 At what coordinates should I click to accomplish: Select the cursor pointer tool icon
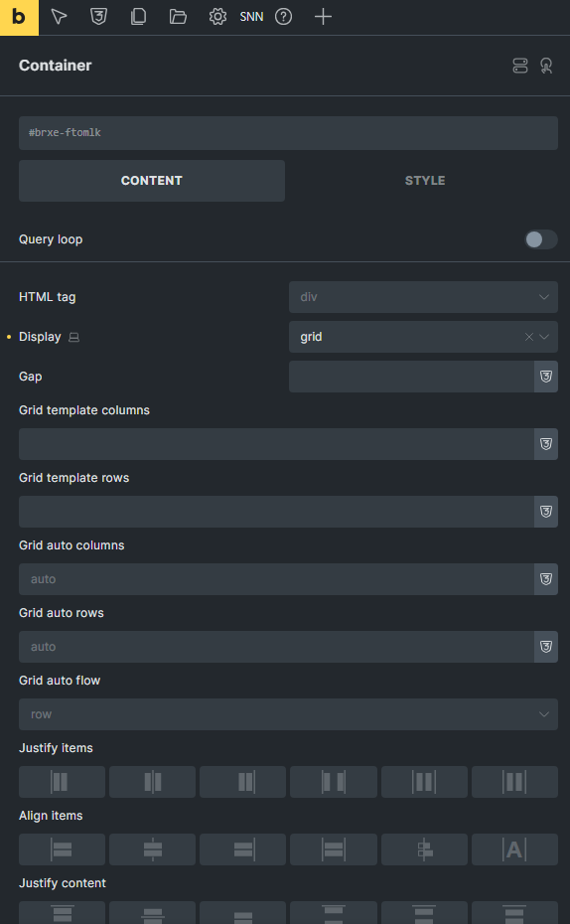point(59,17)
